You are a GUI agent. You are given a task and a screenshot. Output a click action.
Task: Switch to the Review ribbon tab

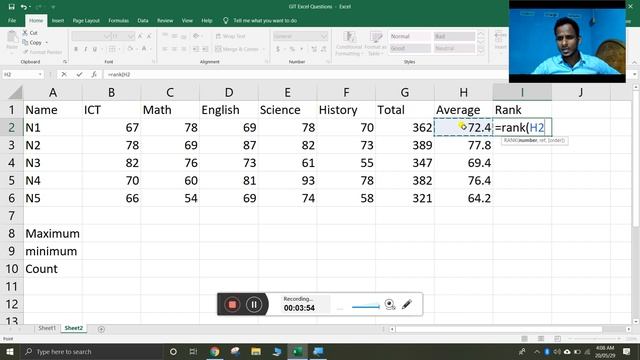(165, 20)
